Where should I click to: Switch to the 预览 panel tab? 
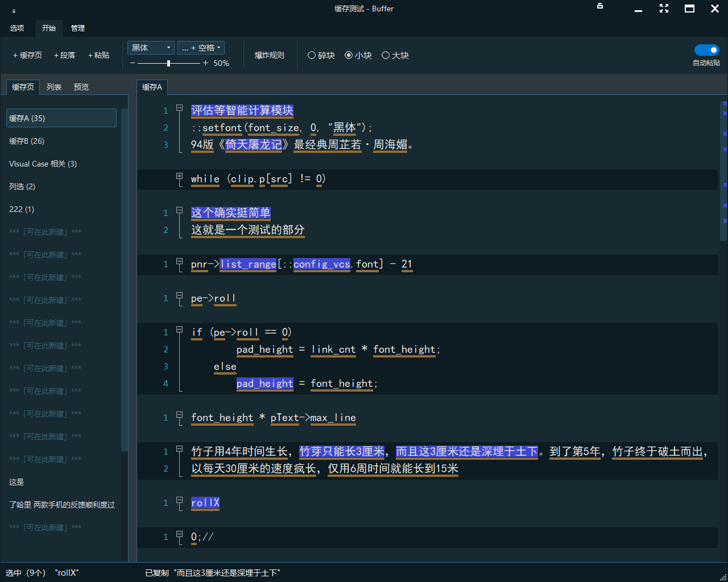[81, 87]
